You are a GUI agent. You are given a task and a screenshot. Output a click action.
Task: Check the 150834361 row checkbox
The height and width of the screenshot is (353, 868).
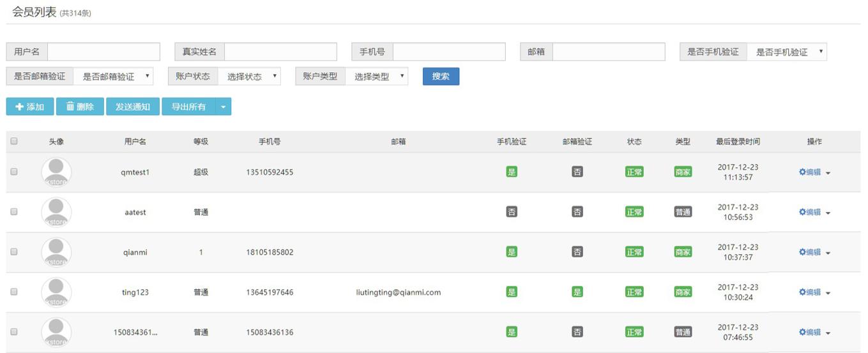14,332
